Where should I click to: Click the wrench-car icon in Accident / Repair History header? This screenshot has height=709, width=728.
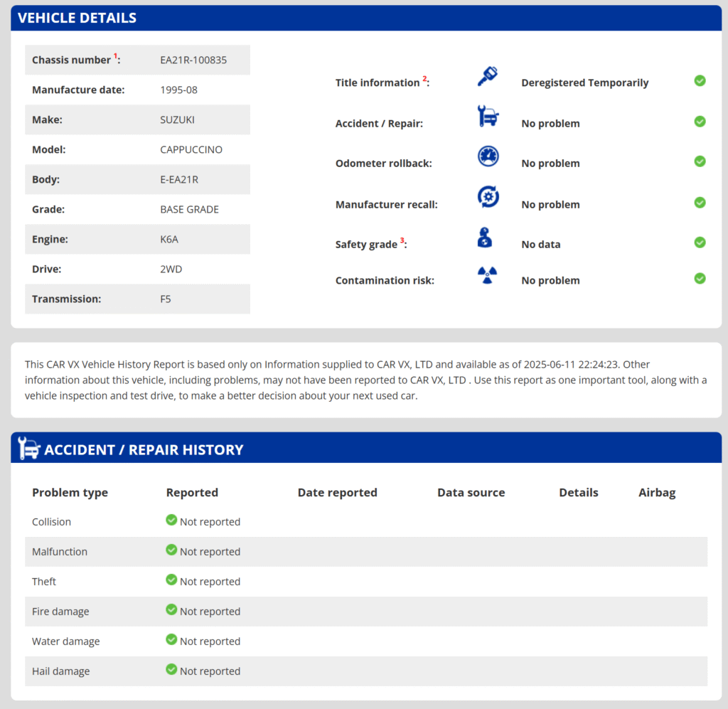[29, 449]
